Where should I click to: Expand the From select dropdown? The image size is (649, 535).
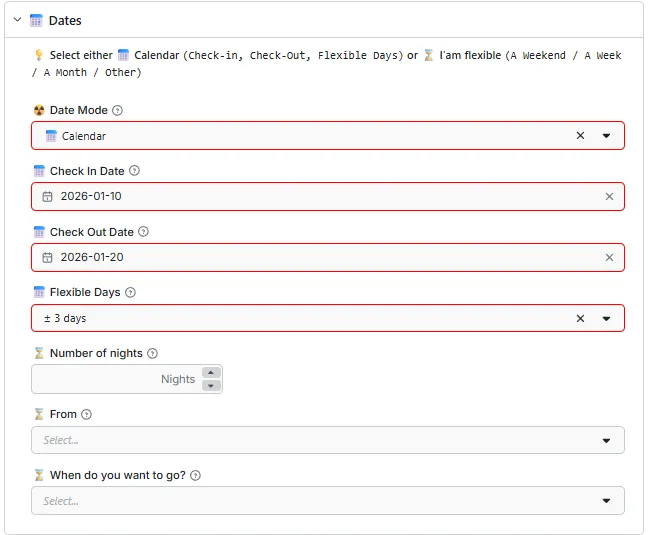pos(606,440)
